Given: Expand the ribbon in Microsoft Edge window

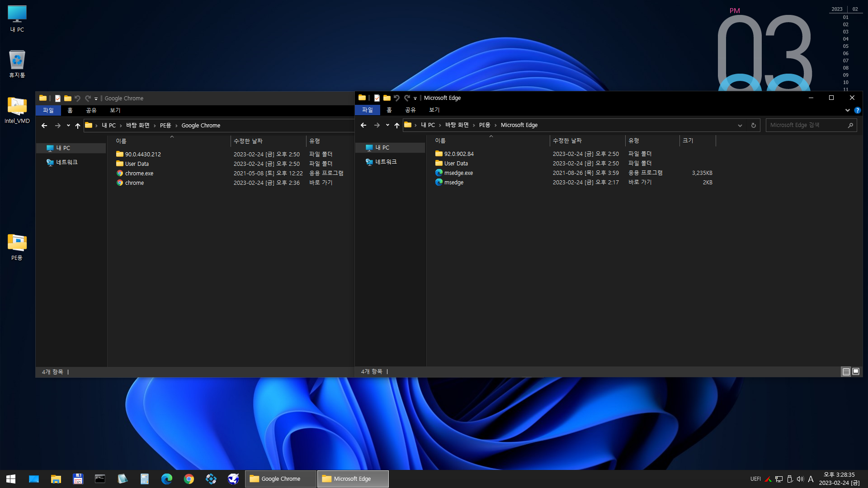Looking at the screenshot, I should coord(848,110).
